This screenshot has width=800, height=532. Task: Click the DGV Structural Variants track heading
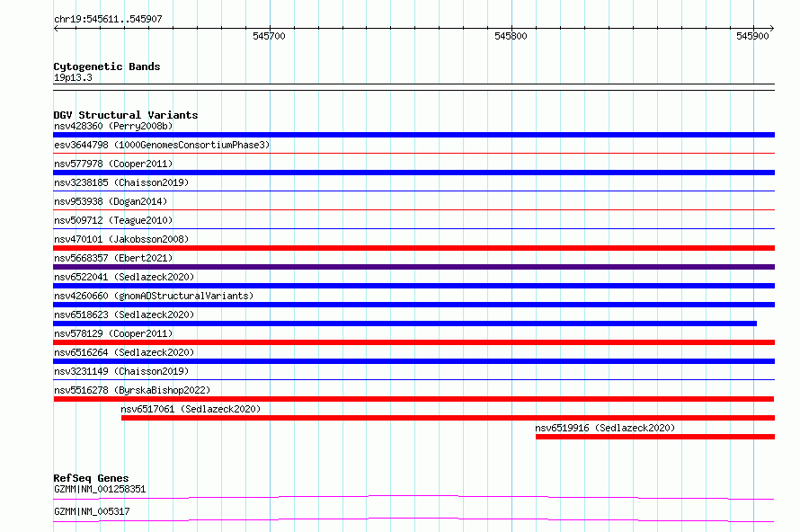point(126,115)
